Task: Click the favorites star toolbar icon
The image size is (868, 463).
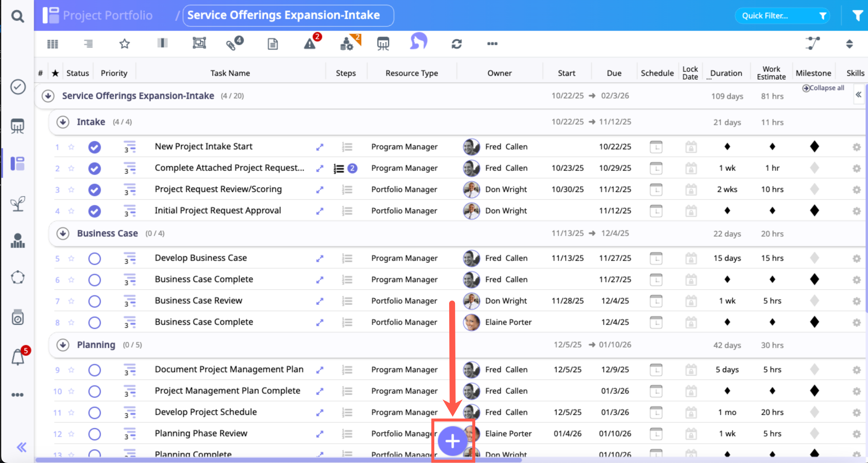Action: [x=124, y=44]
